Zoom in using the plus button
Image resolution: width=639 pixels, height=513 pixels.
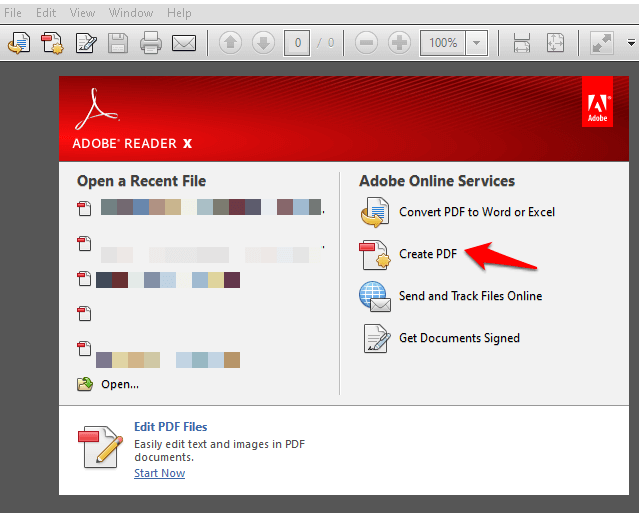click(399, 44)
